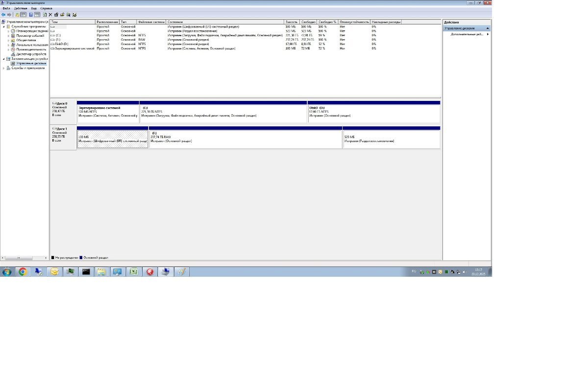Open the Действие menu
Viewport: 588px width, 386px height.
click(x=21, y=8)
